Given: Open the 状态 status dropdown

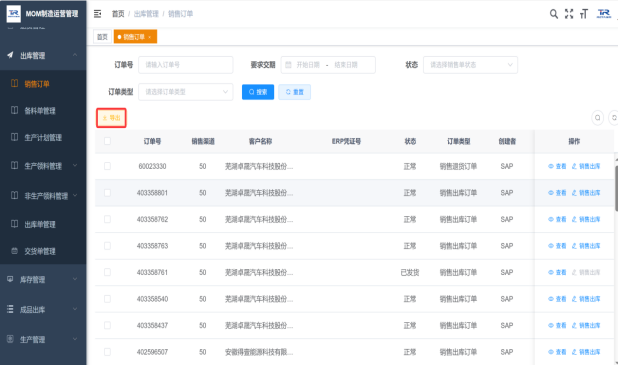Looking at the screenshot, I should pyautogui.click(x=470, y=65).
